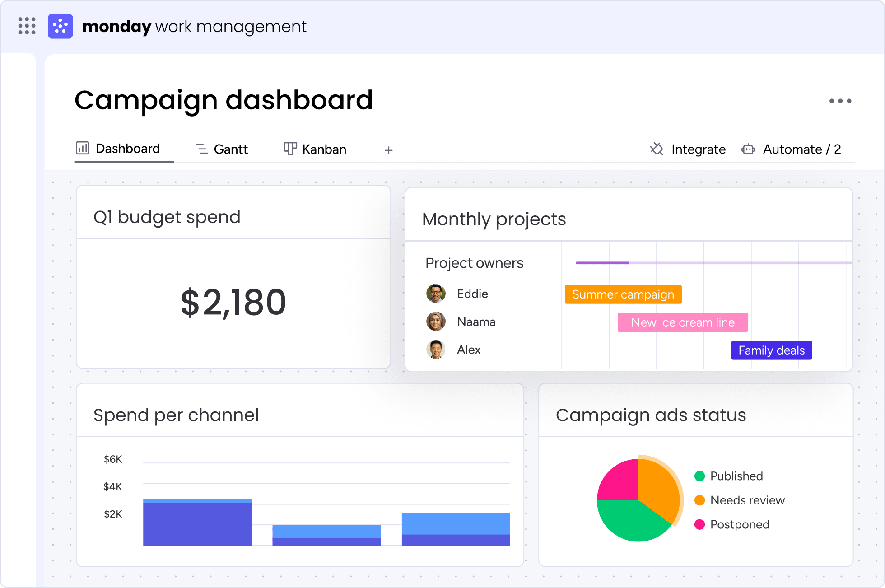Select Eddie's avatar in Project owners

point(436,294)
